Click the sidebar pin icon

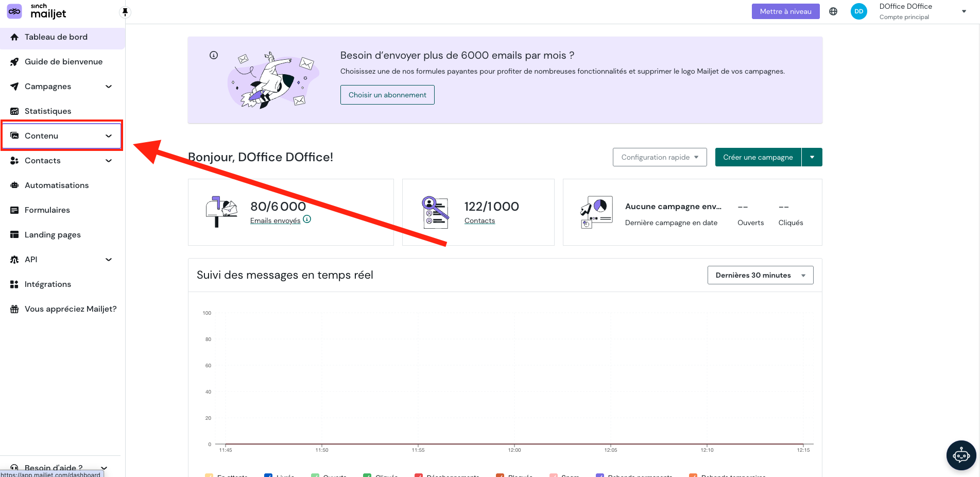(x=125, y=12)
